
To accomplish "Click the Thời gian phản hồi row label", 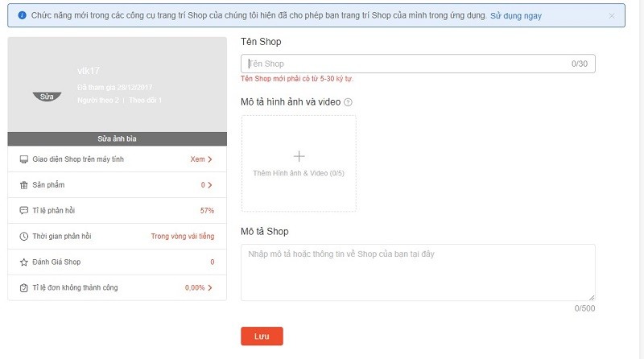I will pos(62,236).
